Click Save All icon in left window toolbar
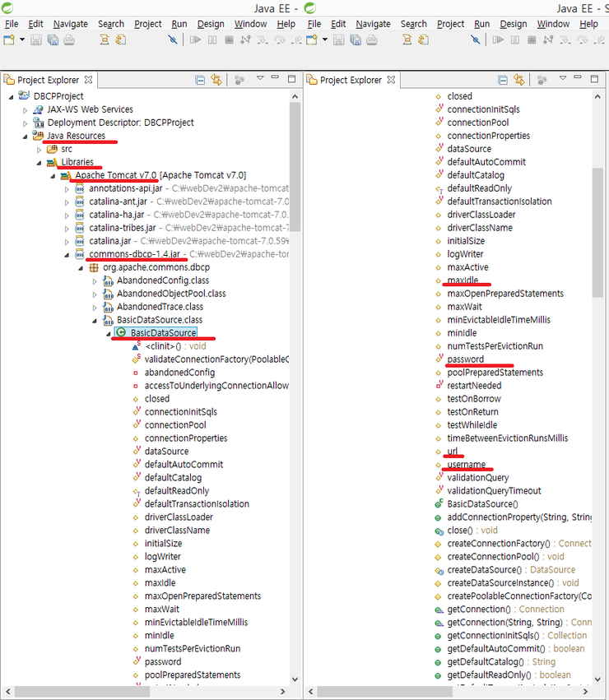This screenshot has height=700, width=609. [53, 39]
